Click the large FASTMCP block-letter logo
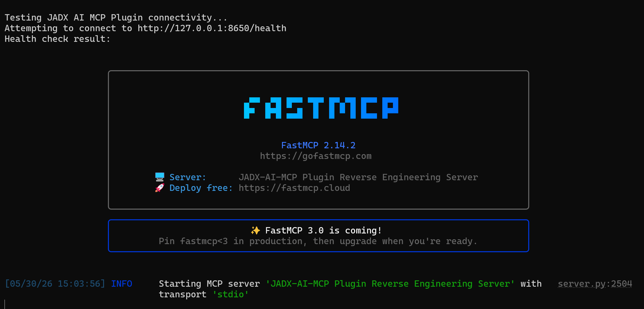Viewport: 644px width, 309px height. (x=321, y=108)
